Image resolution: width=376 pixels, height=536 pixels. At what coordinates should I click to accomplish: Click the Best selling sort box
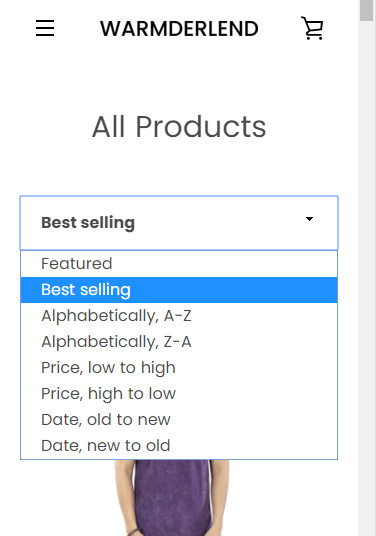[179, 223]
